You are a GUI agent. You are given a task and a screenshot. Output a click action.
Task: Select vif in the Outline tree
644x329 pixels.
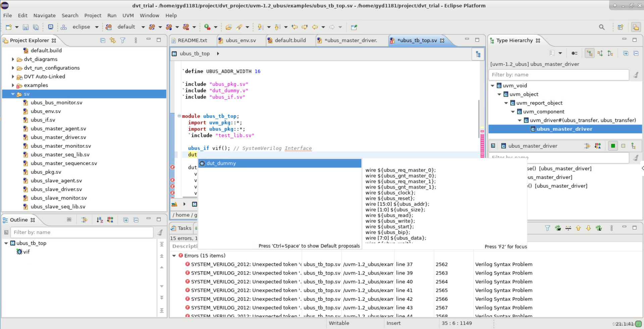(26, 252)
